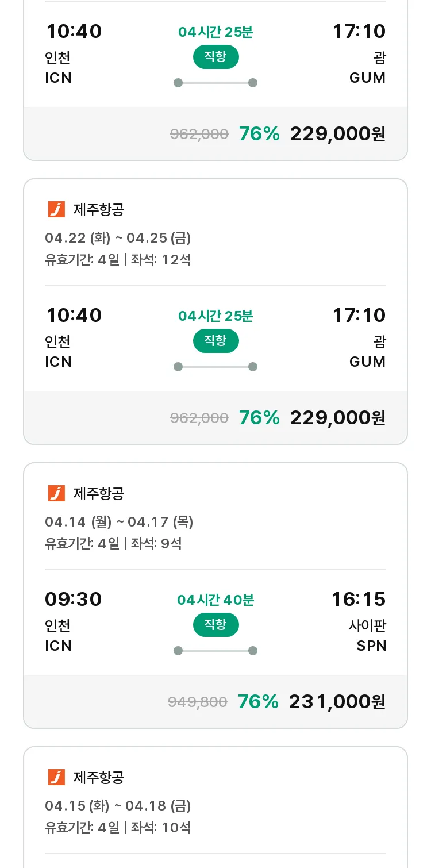Tap the route line on the Saipan flight

pyautogui.click(x=215, y=651)
